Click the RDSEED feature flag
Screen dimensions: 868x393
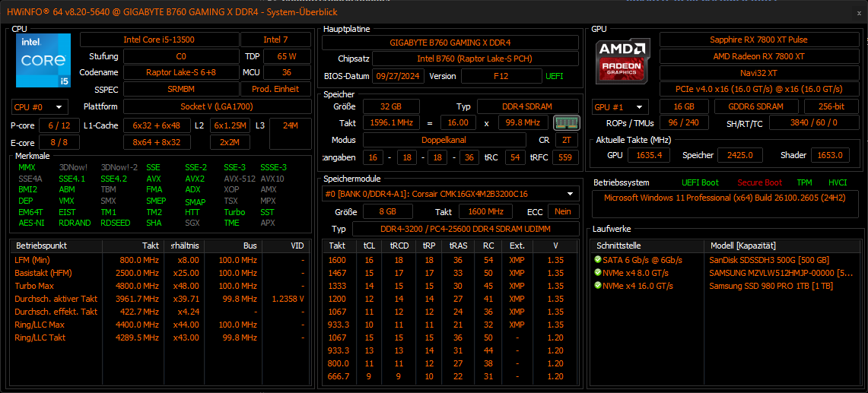[115, 223]
